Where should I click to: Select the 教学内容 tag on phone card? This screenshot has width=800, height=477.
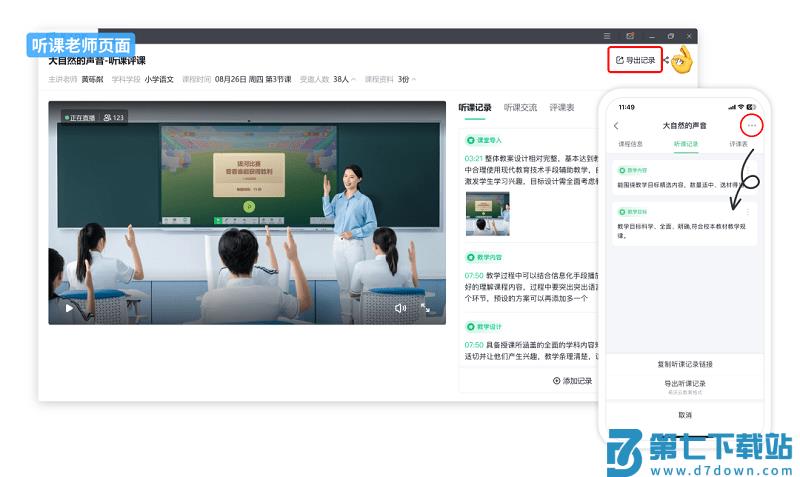click(633, 170)
